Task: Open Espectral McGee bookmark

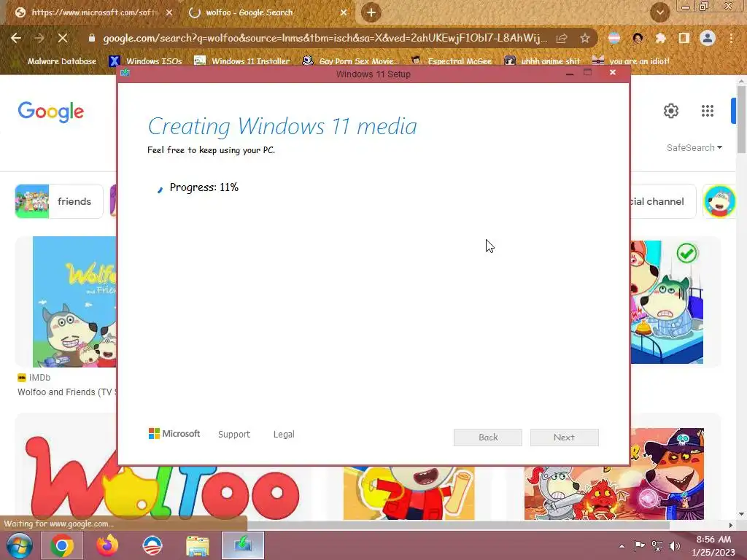Action: click(452, 61)
